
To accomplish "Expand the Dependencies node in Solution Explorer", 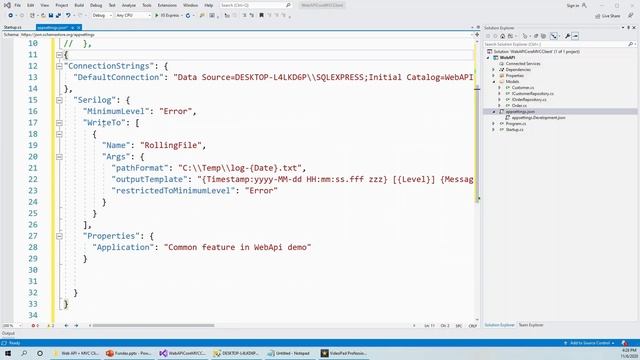I will [x=493, y=70].
